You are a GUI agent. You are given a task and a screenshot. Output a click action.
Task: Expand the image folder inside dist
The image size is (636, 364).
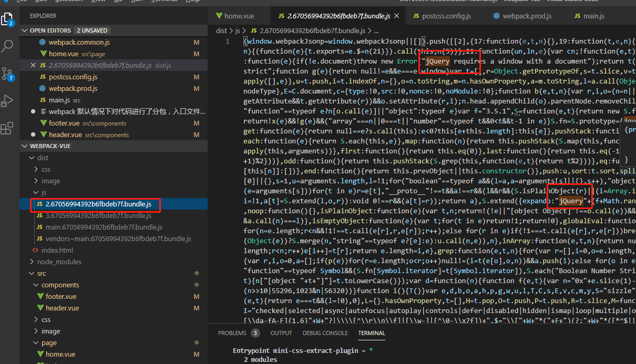point(36,181)
